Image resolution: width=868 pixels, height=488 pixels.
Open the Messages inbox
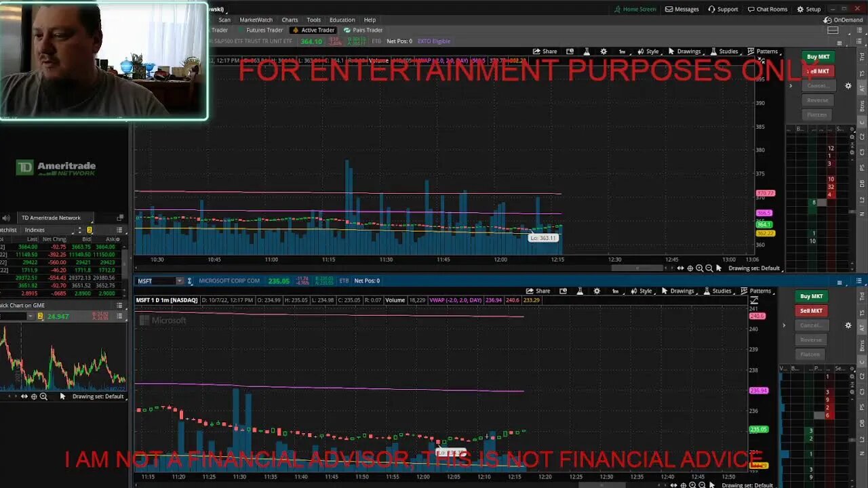tap(682, 9)
